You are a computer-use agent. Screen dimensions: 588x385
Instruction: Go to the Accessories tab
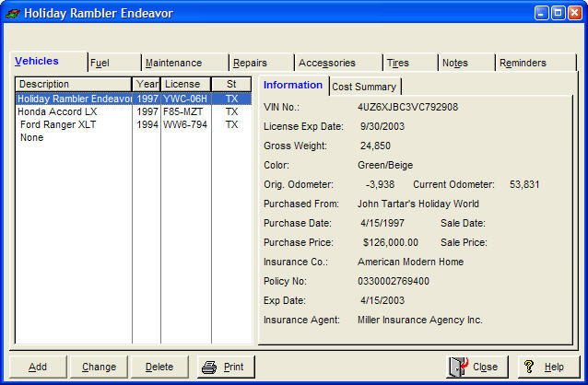(326, 63)
